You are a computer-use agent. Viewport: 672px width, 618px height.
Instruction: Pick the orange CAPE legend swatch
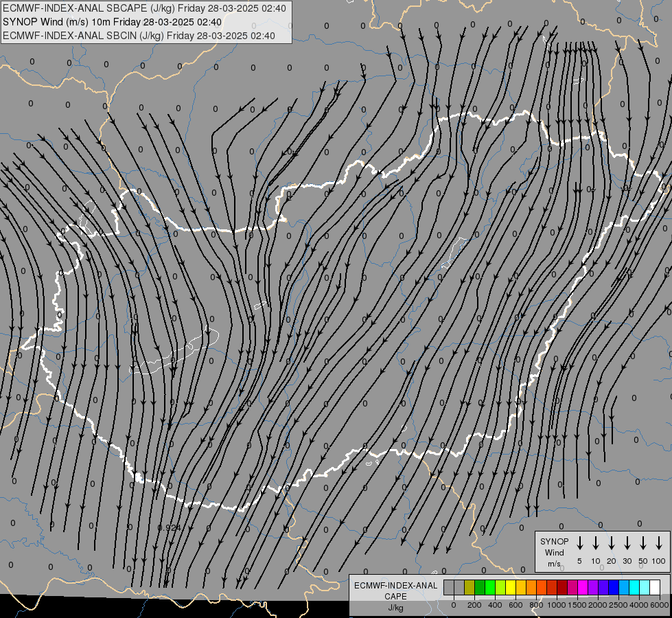[x=531, y=587]
